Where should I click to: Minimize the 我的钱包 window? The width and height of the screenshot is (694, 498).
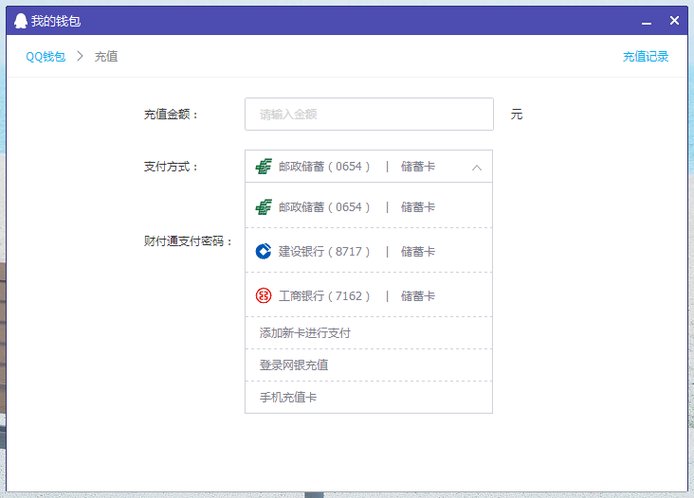(647, 21)
